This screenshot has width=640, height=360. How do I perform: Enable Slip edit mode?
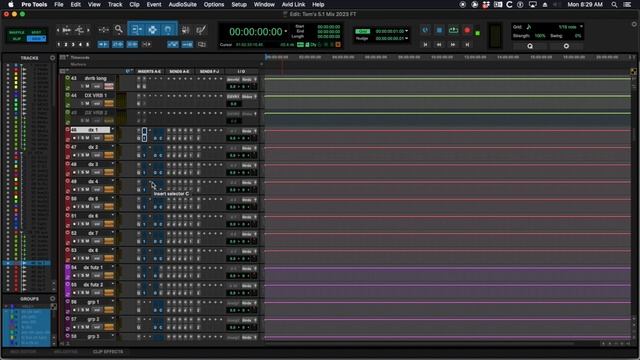(x=17, y=39)
